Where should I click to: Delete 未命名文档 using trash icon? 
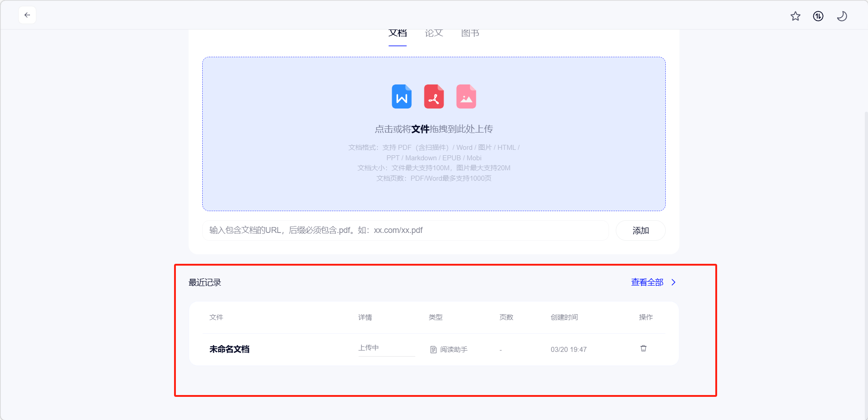644,349
